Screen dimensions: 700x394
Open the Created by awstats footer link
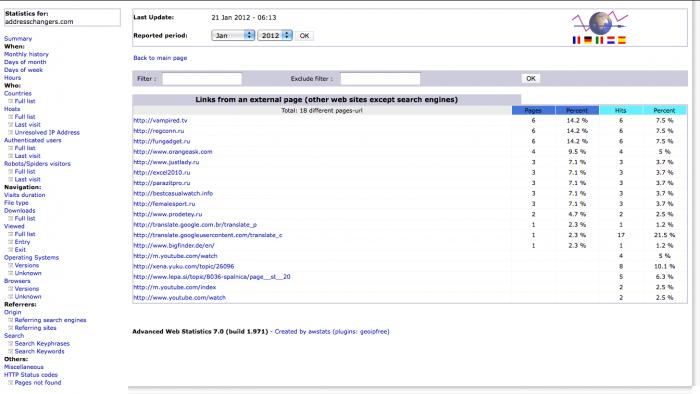[332, 332]
